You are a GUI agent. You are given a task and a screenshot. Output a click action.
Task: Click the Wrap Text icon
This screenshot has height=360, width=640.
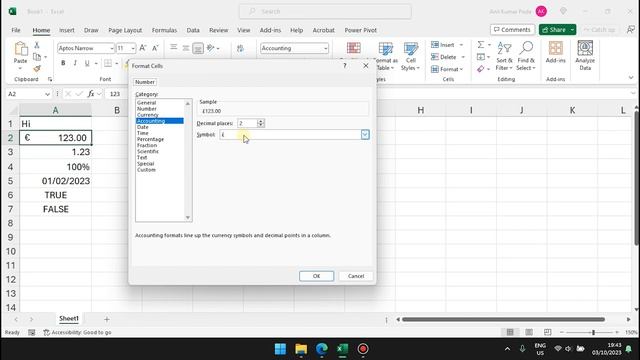240,49
